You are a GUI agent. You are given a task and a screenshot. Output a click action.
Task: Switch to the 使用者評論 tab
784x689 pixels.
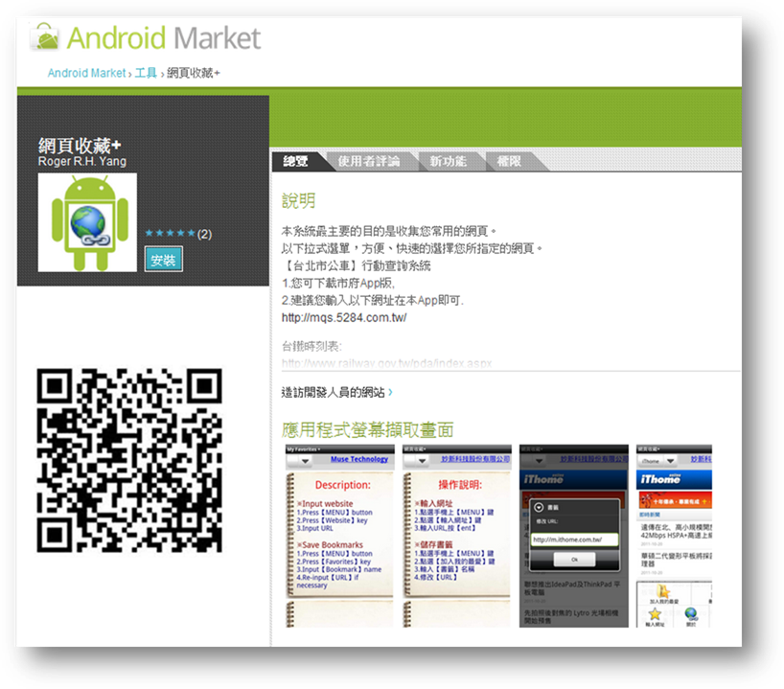369,161
